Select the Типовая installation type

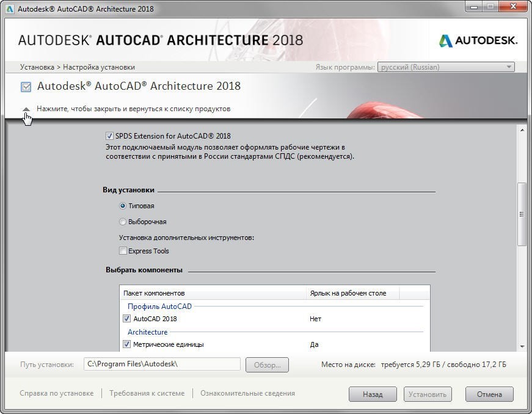point(123,206)
